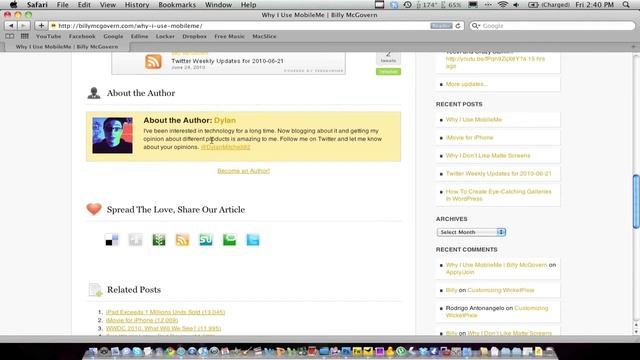Click the author's avatar picture
This screenshot has width=640, height=360.
(x=112, y=136)
